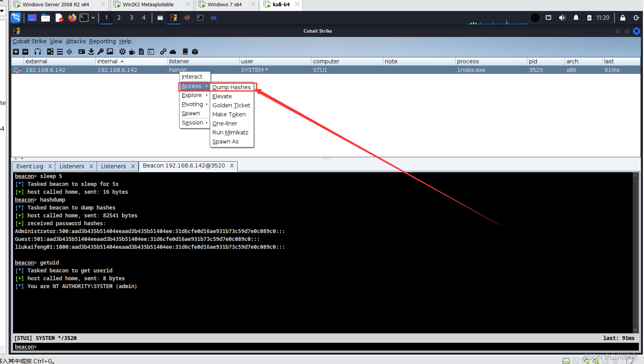This screenshot has height=364, width=644.
Task: Open the Attacks menu
Action: tap(76, 41)
